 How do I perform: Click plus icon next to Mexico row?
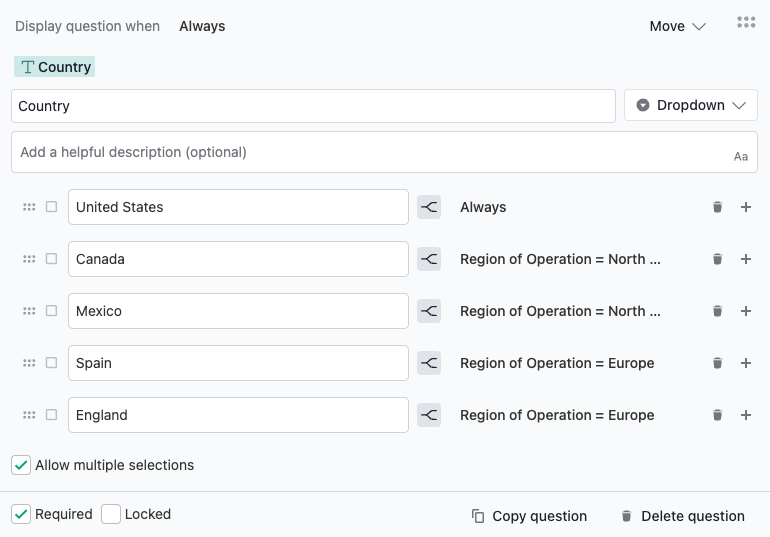(x=745, y=311)
